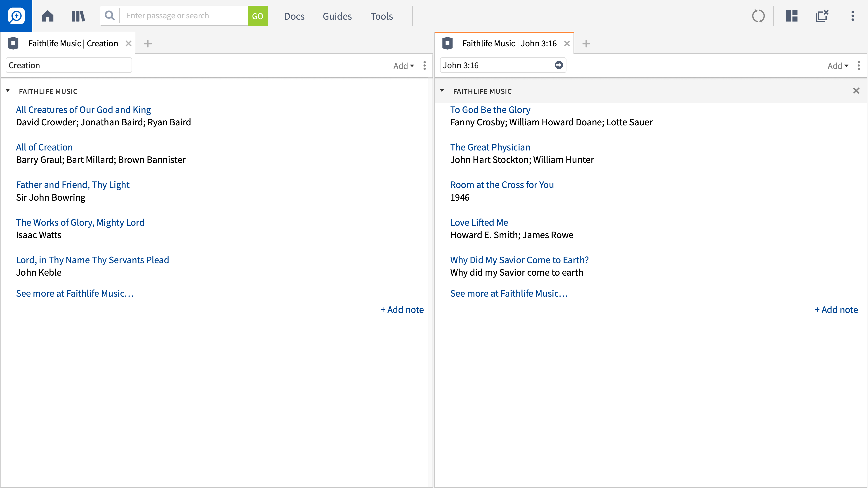Click the text 'Sir John Bowring'

(51, 197)
